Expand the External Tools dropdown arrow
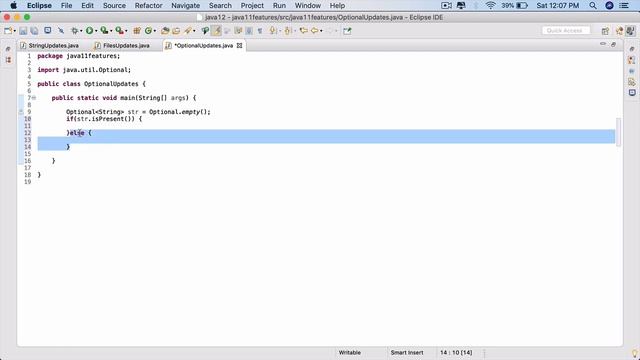The height and width of the screenshot is (360, 640). [126, 31]
